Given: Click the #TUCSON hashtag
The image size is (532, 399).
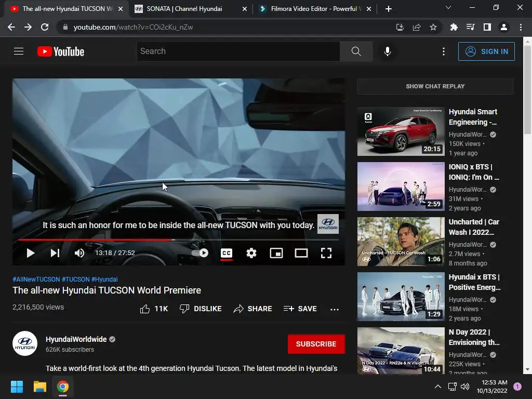Looking at the screenshot, I should click(x=75, y=279).
